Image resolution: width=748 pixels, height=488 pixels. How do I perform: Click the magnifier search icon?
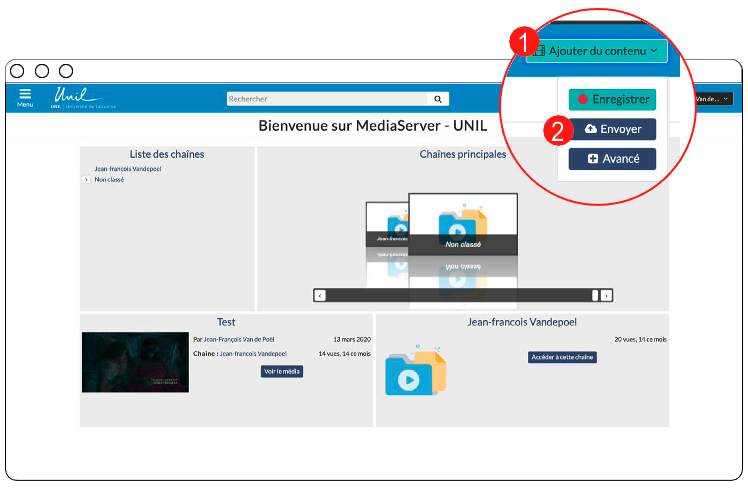[438, 99]
